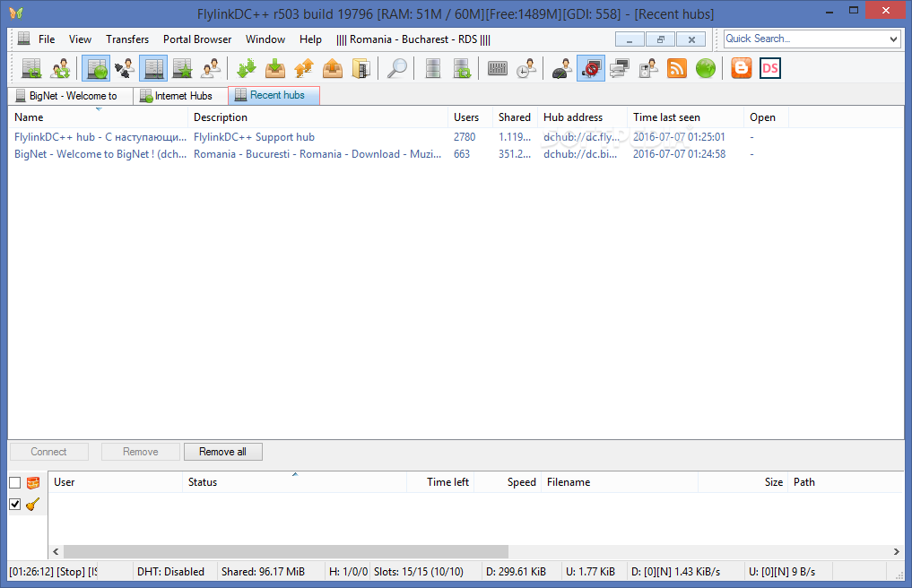
Task: Open Finished Downloads green-arrow tray icon
Action: coord(275,69)
